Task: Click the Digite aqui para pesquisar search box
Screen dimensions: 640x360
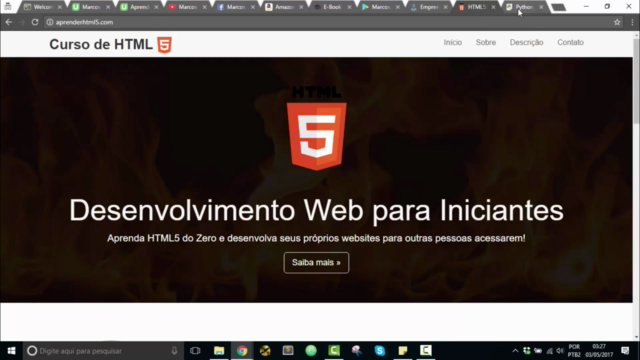Action: pyautogui.click(x=102, y=351)
